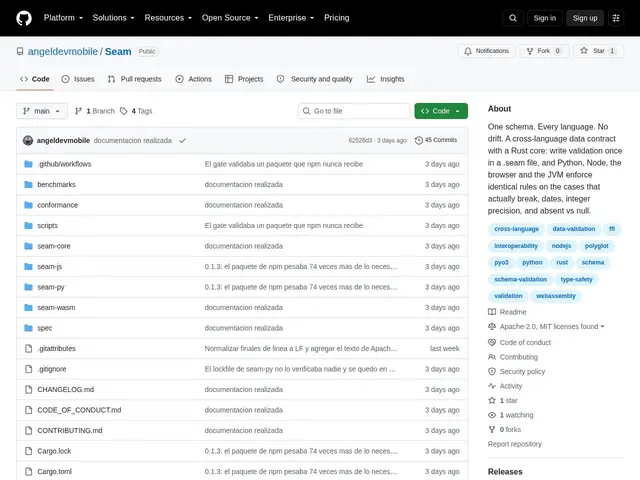The height and width of the screenshot is (480, 640).
Task: Click the benchmarks folder icon
Action: [x=28, y=184]
